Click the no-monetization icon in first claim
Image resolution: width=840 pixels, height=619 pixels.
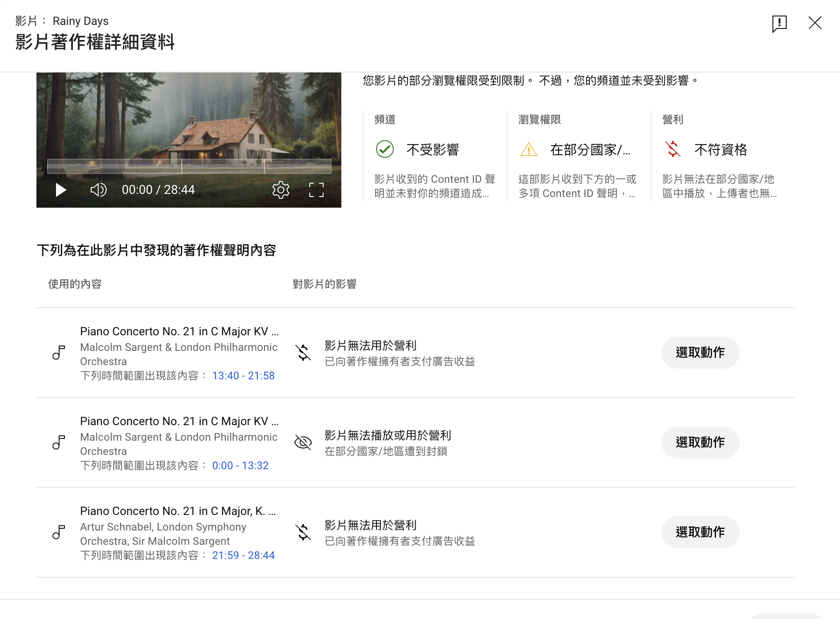coord(303,353)
